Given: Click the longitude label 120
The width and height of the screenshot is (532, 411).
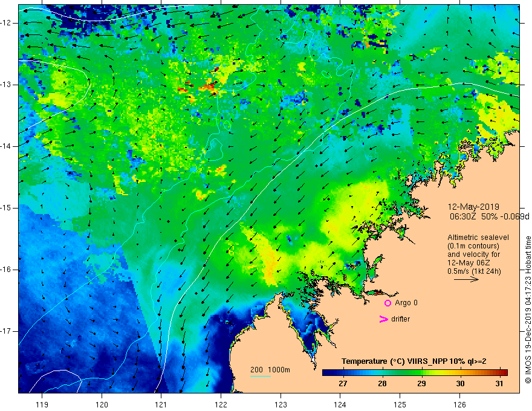Looking at the screenshot, I should 102,404.
